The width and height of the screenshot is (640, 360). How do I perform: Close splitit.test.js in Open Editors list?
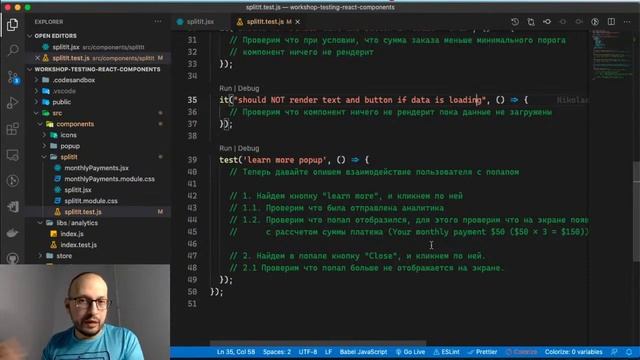37,58
